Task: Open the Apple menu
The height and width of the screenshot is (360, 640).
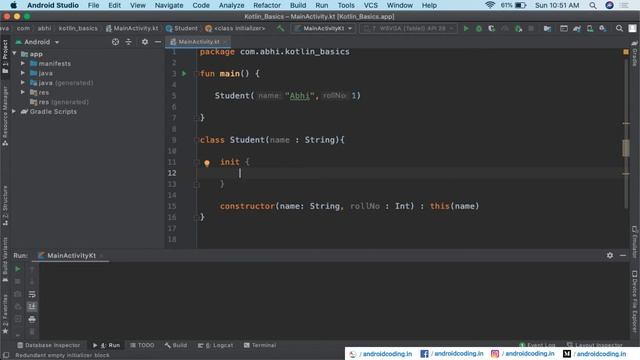Action: [13, 5]
